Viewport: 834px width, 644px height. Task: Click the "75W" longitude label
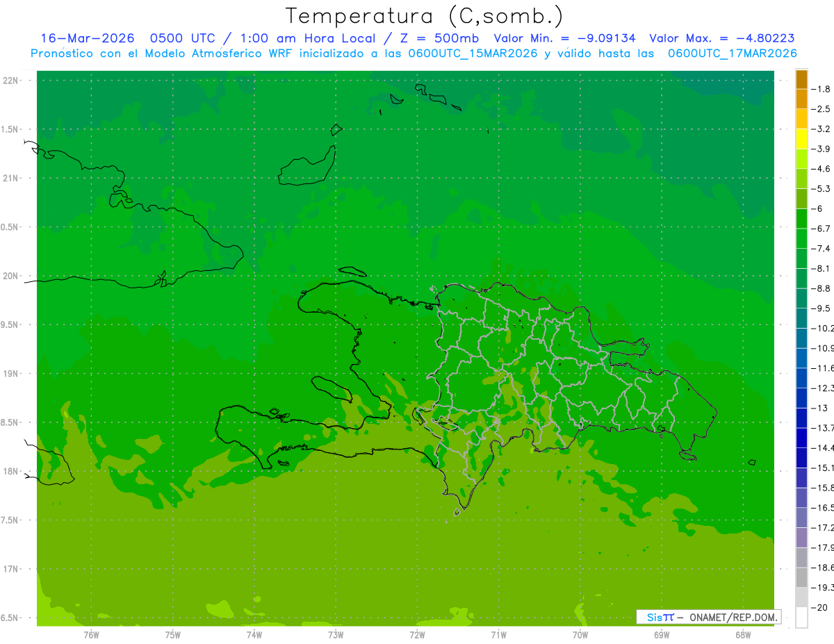point(173,634)
